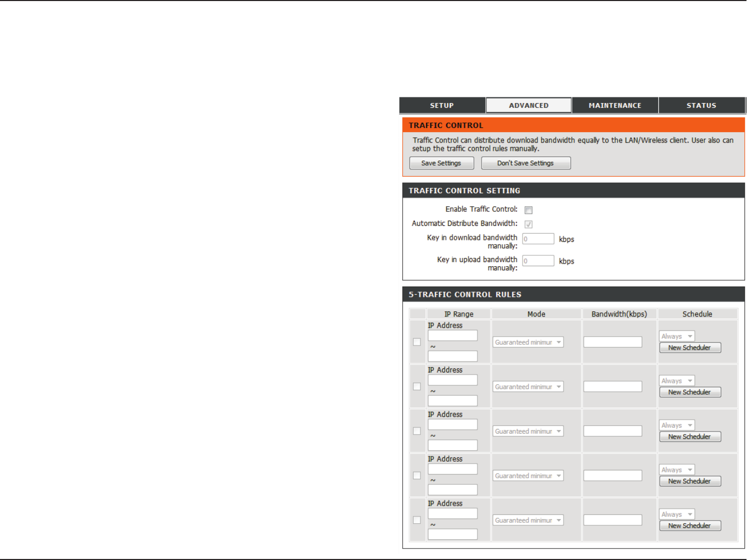Tick the third traffic rule checkbox
Viewport: 747px width, 560px height.
point(417,431)
